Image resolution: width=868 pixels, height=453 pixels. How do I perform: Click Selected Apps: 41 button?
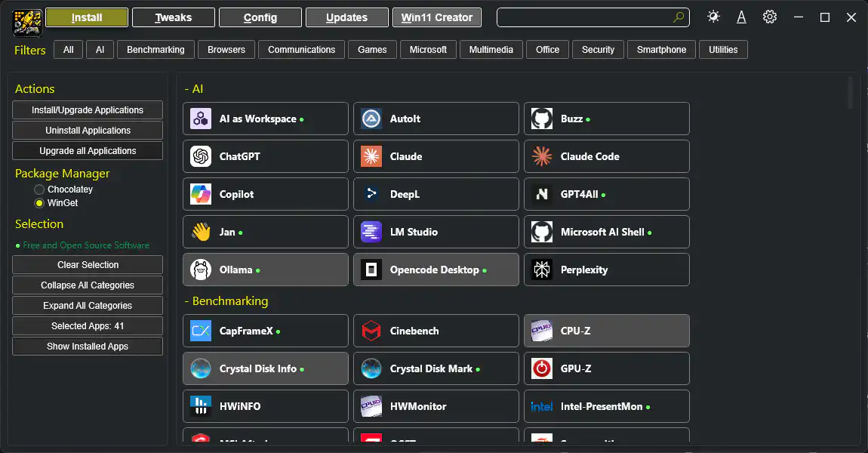88,325
